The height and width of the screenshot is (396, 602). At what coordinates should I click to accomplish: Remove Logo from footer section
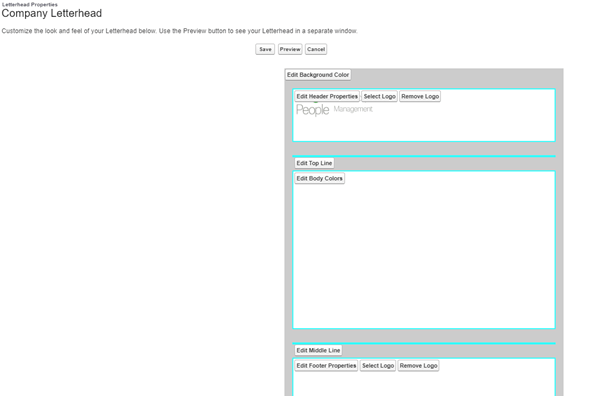[418, 366]
